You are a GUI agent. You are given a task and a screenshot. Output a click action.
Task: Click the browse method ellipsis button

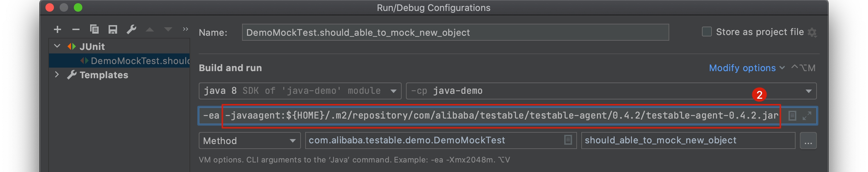tap(808, 141)
